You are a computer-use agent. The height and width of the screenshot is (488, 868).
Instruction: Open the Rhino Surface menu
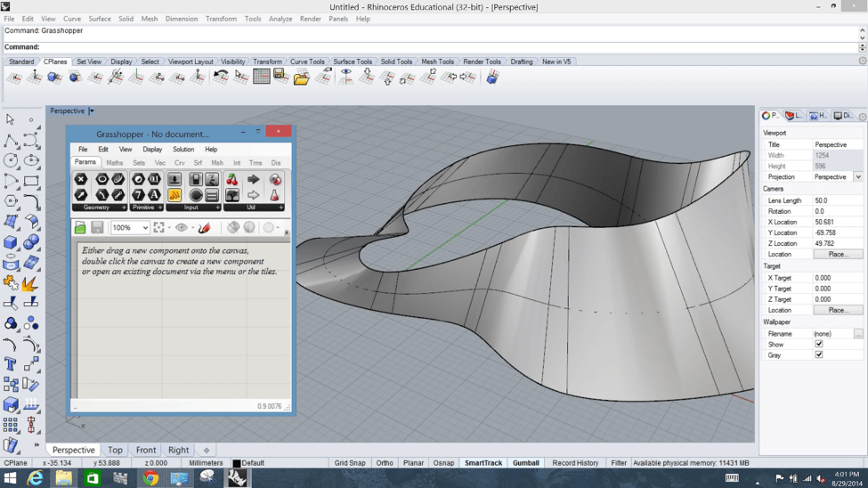click(x=100, y=19)
